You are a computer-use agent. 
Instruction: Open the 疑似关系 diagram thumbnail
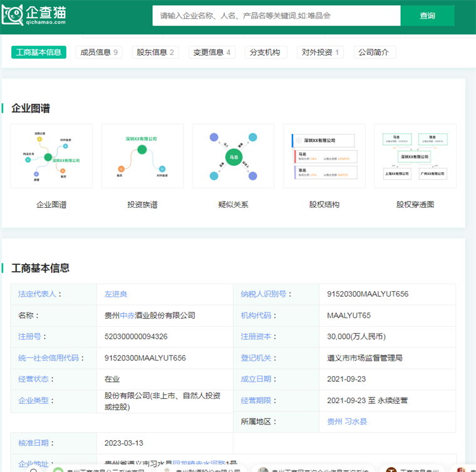click(x=233, y=156)
